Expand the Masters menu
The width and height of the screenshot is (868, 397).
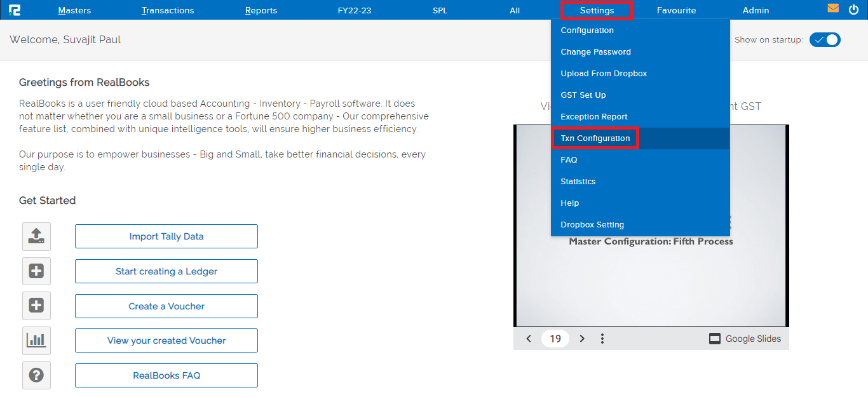pos(74,10)
